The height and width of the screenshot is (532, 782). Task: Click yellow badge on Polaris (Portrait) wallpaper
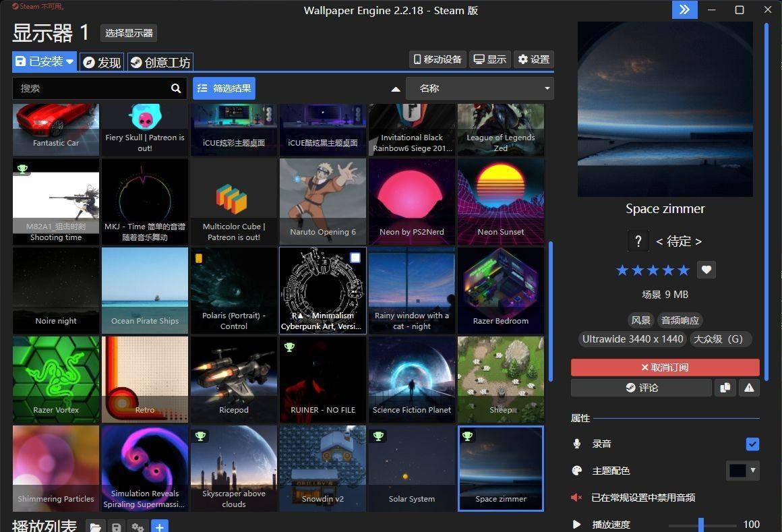(x=198, y=258)
